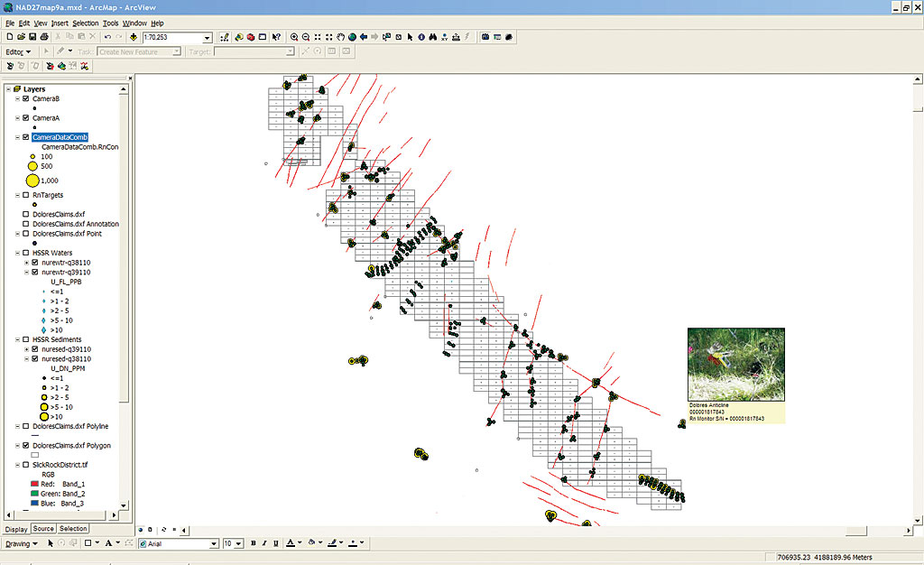The height and width of the screenshot is (565, 924).
Task: Open the File menu
Action: pyautogui.click(x=10, y=23)
